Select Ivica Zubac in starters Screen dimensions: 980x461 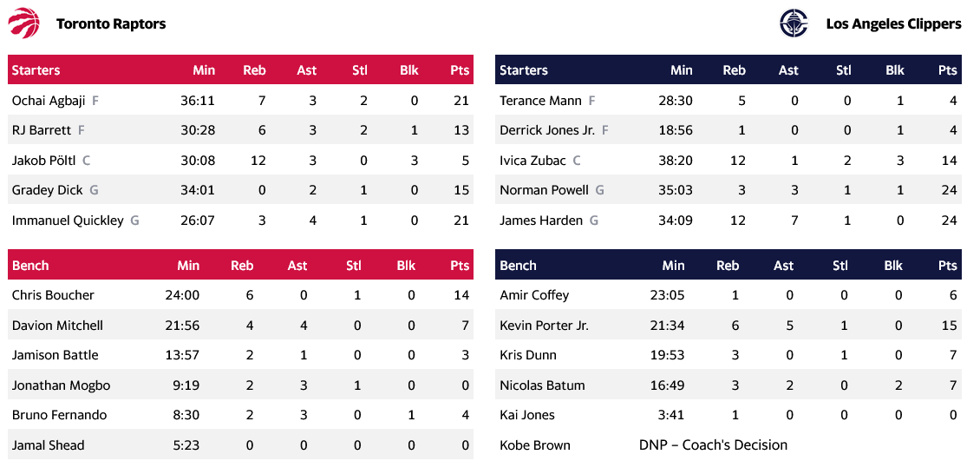click(x=532, y=161)
